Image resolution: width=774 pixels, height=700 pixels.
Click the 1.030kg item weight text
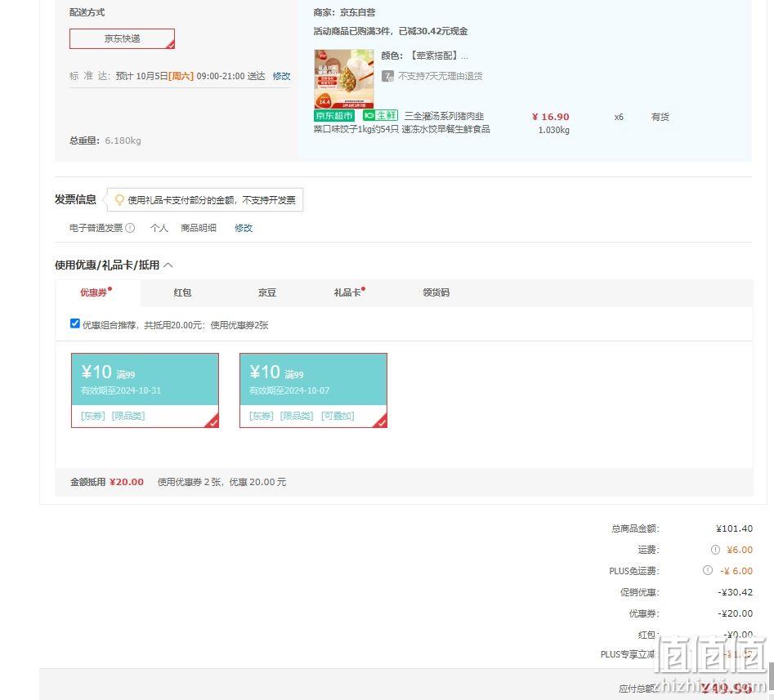click(x=553, y=130)
